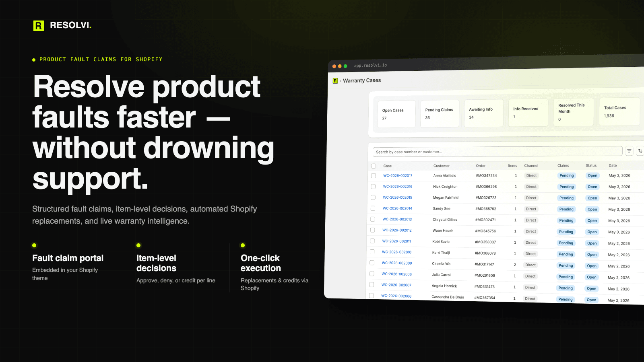Open case link WC-2026-002008
Screen dimensions: 644x362
396,274
